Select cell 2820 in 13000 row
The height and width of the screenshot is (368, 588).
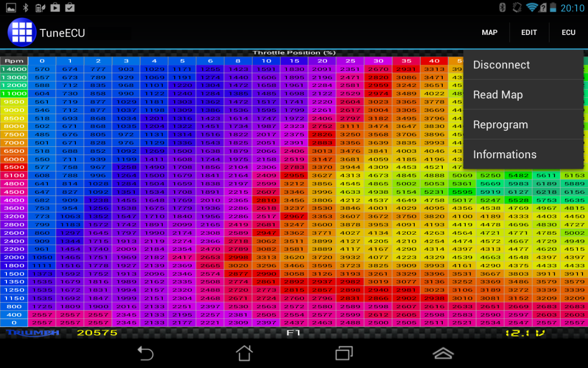tap(378, 77)
